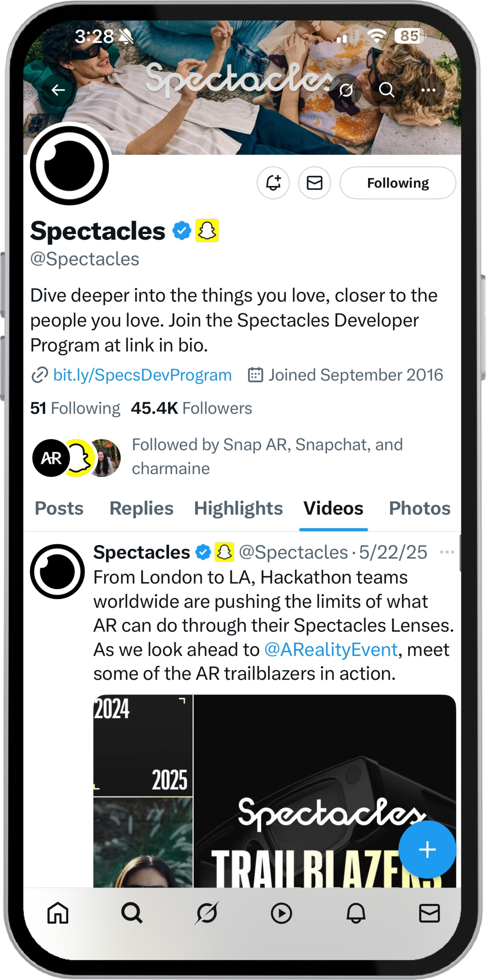Play the Spectacles Trailblazers video
Image resolution: width=487 pixels, height=980 pixels.
click(x=274, y=791)
